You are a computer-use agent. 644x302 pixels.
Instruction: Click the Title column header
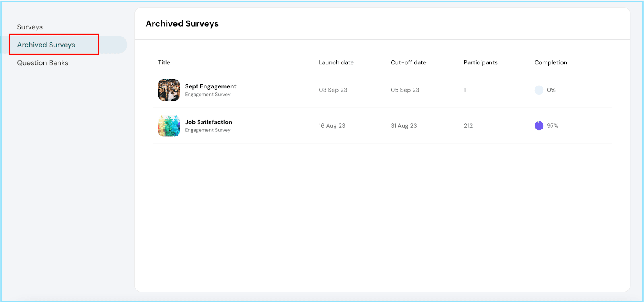164,62
